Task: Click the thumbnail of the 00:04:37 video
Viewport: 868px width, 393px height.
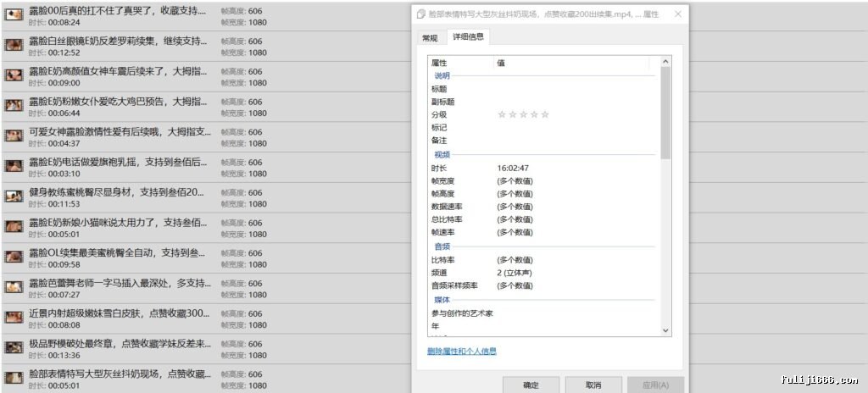Action: point(14,136)
